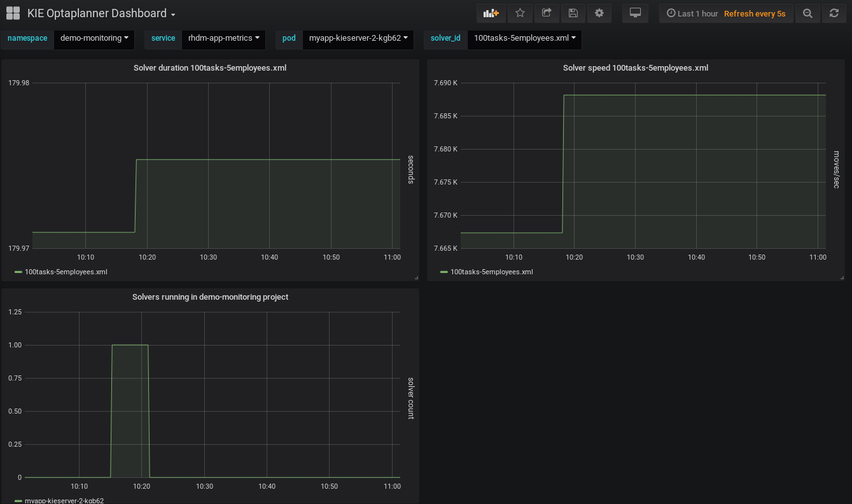
Task: Cycle view mode with monitor icon
Action: 634,13
